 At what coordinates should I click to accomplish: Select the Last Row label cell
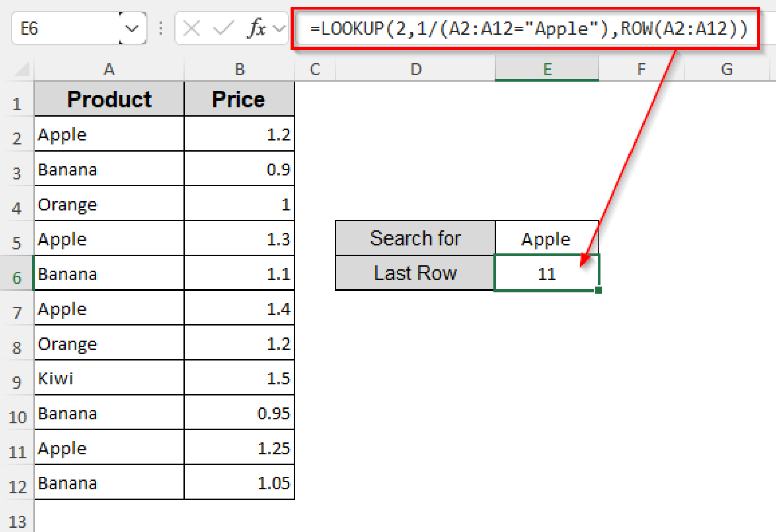tap(415, 273)
